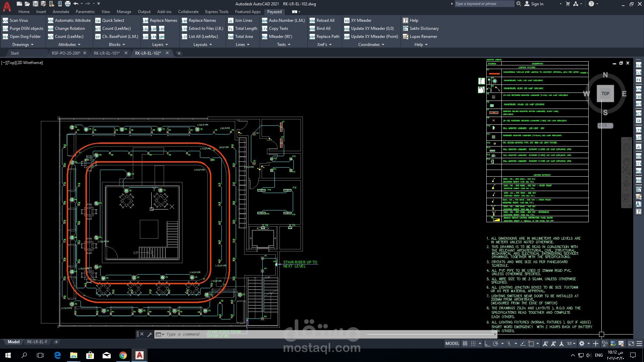This screenshot has height=362, width=644.
Task: Start the Copy Texts tool
Action: point(275,28)
